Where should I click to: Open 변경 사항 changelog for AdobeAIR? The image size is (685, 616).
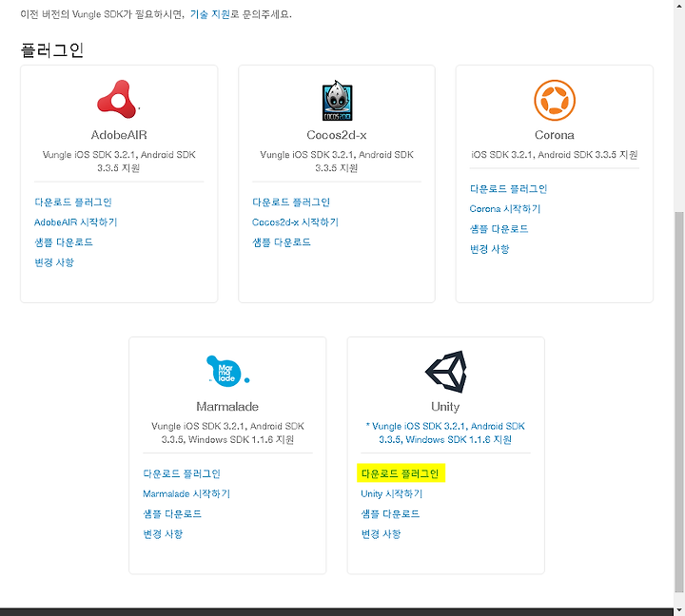54,262
